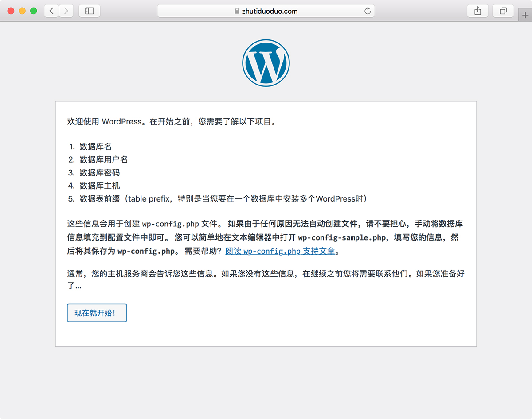
Task: Click the 欢迎使用 WordPress intro line
Action: coord(172,121)
